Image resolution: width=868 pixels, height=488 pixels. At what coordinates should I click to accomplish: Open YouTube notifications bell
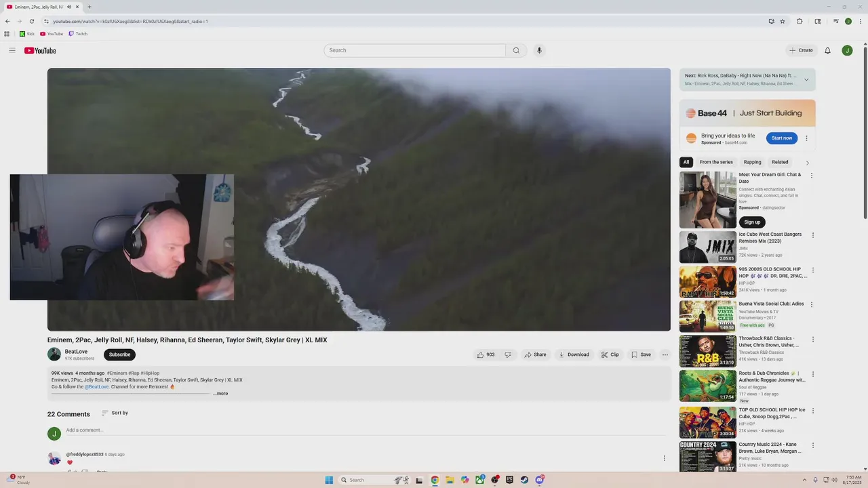pos(827,50)
